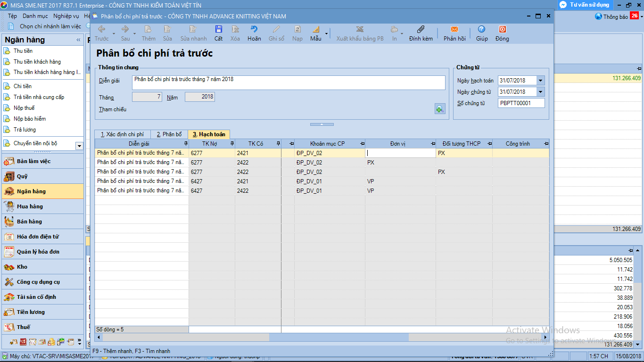Pin the TK Nợ column header
644x362 pixels.
click(231, 143)
